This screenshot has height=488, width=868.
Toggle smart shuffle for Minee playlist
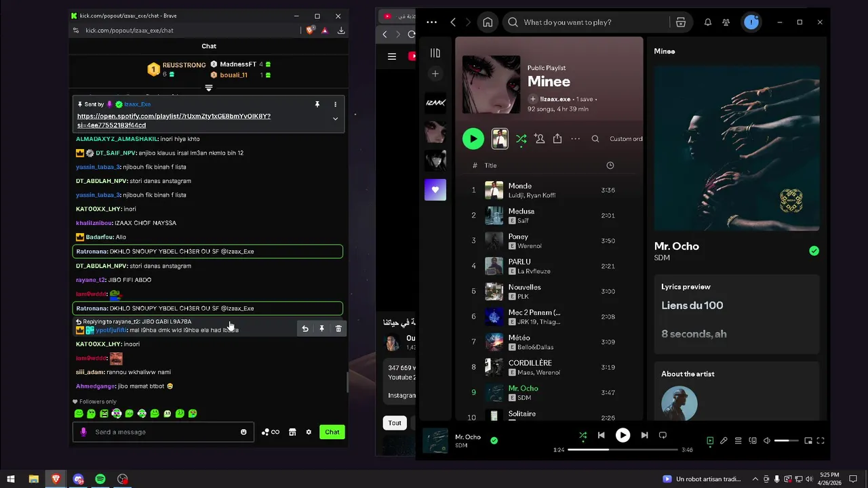[x=521, y=139]
